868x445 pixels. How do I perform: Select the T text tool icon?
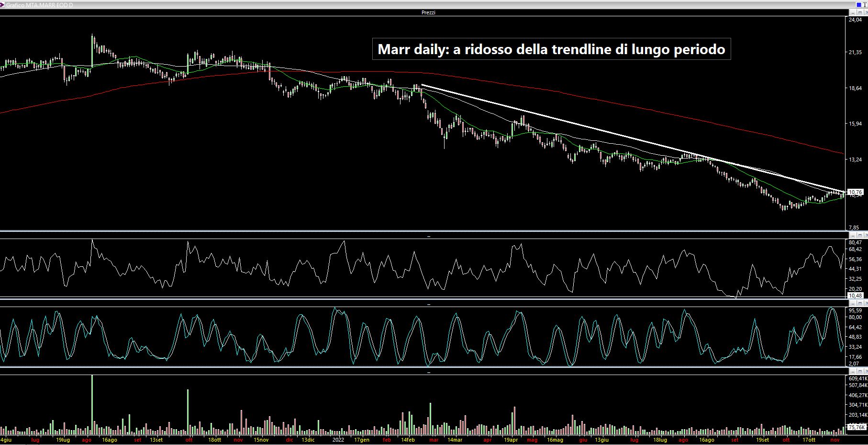pyautogui.click(x=865, y=5)
